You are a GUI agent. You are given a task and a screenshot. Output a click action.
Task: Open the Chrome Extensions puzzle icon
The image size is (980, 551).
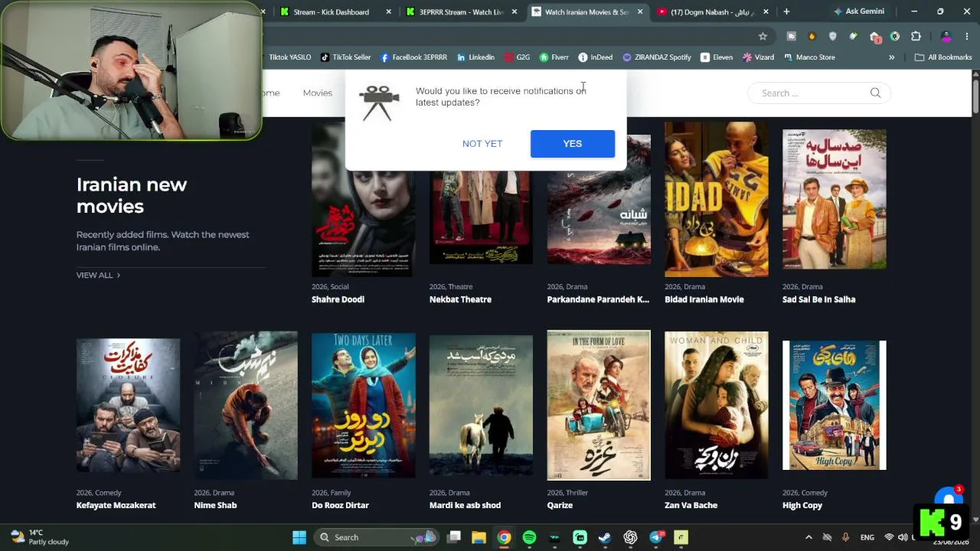[915, 36]
